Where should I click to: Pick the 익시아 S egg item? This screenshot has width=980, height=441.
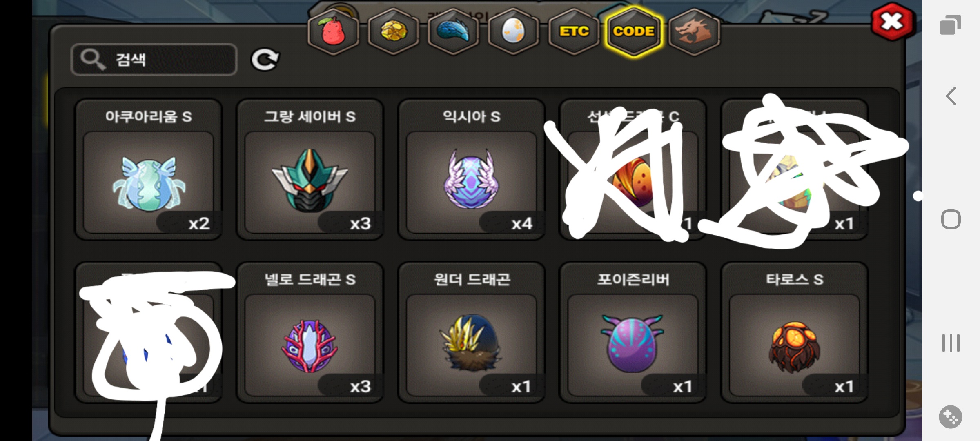pyautogui.click(x=472, y=169)
